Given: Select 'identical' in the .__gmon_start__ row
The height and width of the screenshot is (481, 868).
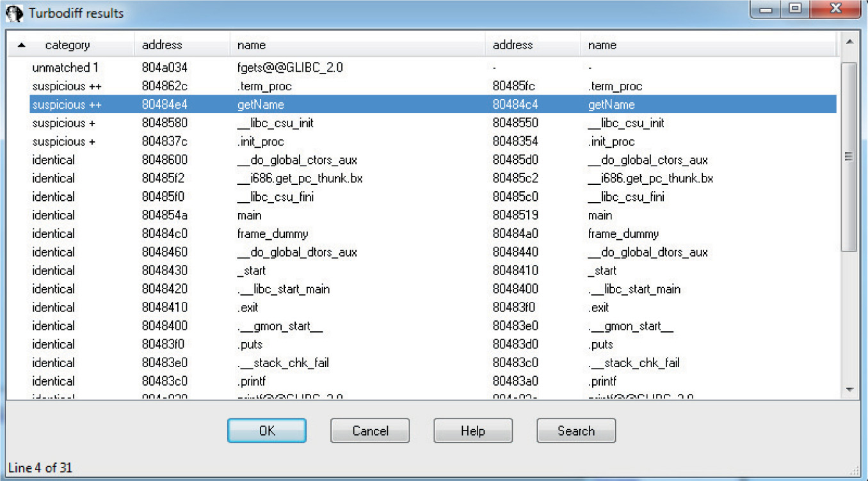Looking at the screenshot, I should tap(53, 326).
